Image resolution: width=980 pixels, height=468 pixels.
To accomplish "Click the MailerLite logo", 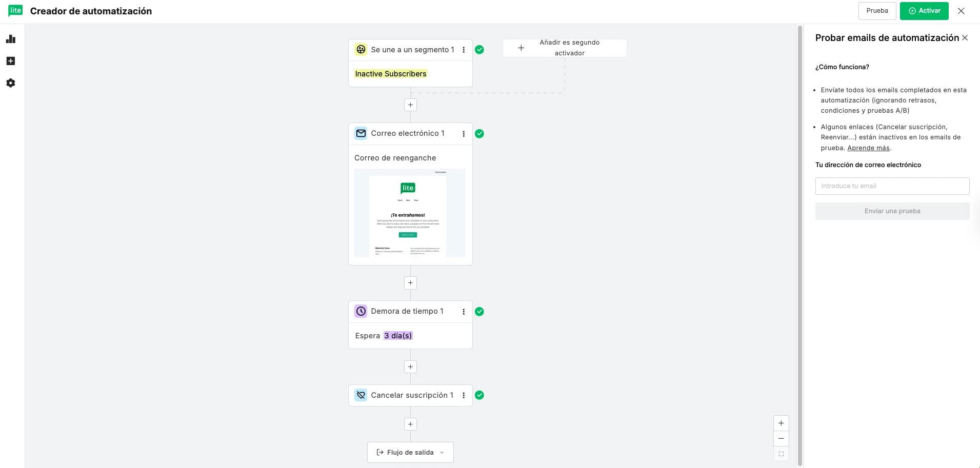I will point(15,10).
